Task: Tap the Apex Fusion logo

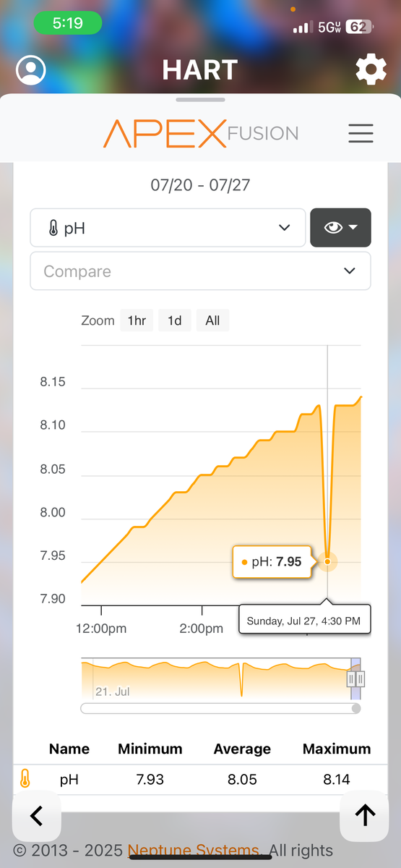Action: pos(200,133)
